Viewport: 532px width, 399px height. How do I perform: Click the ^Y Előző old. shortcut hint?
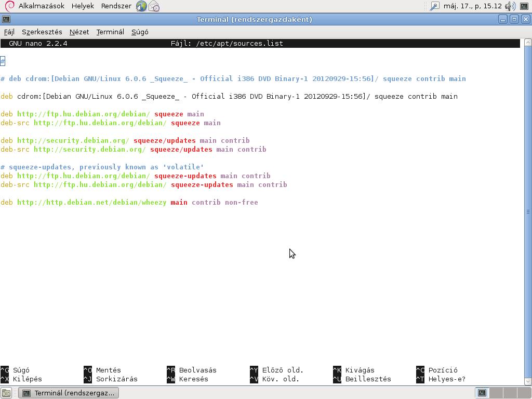pos(276,370)
